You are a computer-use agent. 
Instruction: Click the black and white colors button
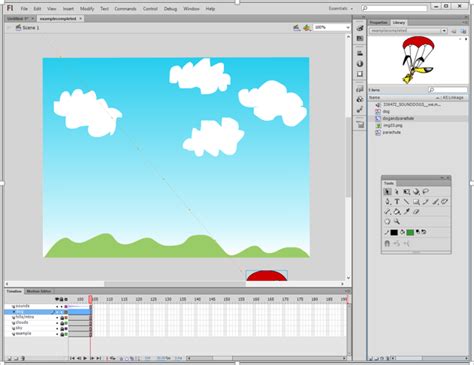click(x=418, y=232)
